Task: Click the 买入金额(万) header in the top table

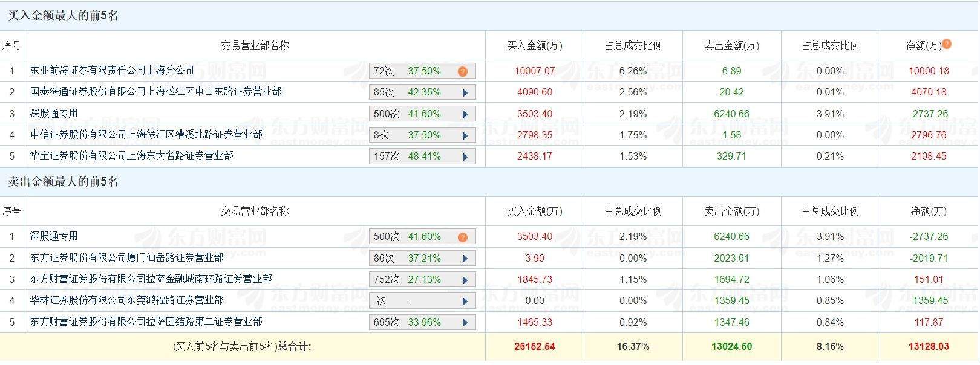Action: (x=534, y=46)
